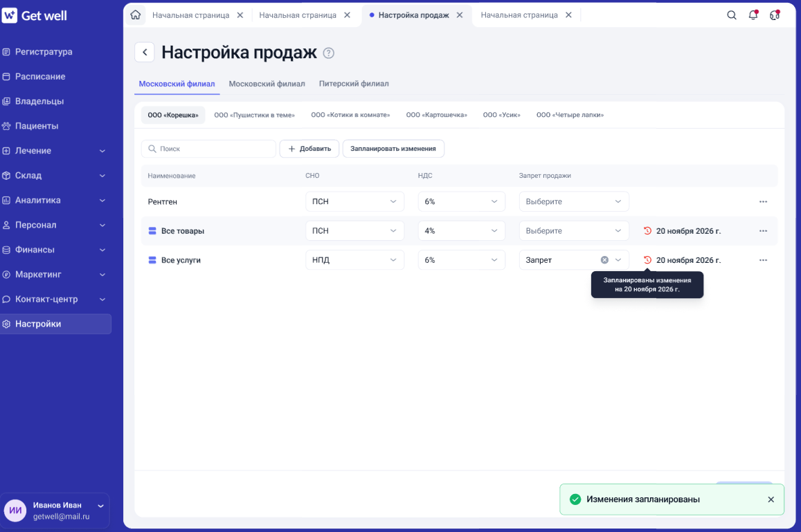
Task: Switch to second Начальная страница window tab
Action: click(298, 15)
